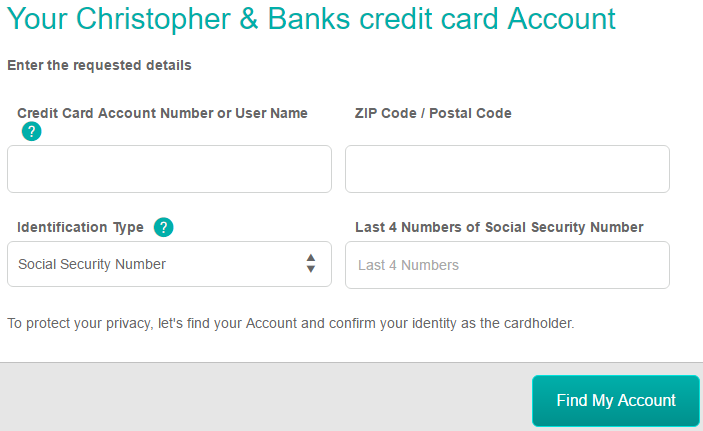Click the 'Enter the requested details' subheading
Screen dimensions: 703x431
[x=100, y=65]
